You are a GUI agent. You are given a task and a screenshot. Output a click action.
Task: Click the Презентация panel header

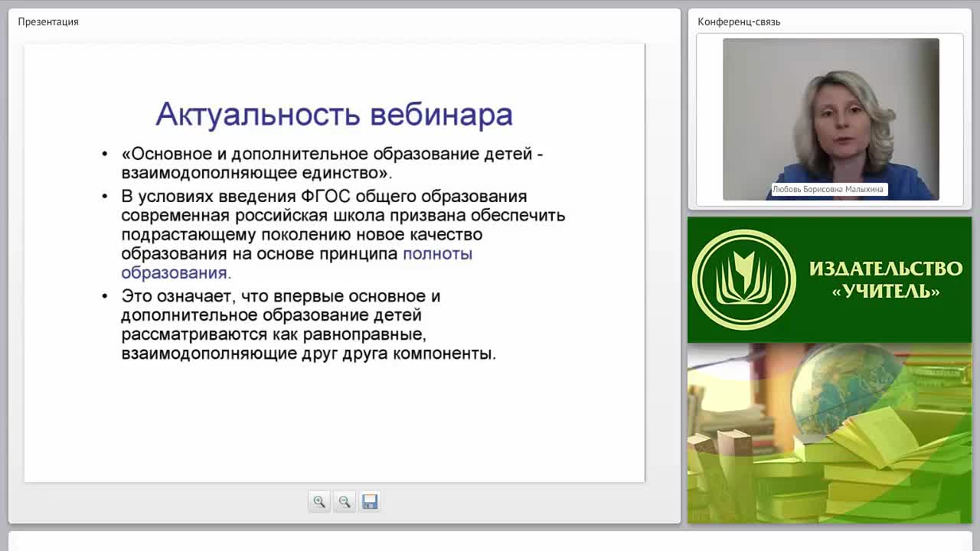coord(48,21)
